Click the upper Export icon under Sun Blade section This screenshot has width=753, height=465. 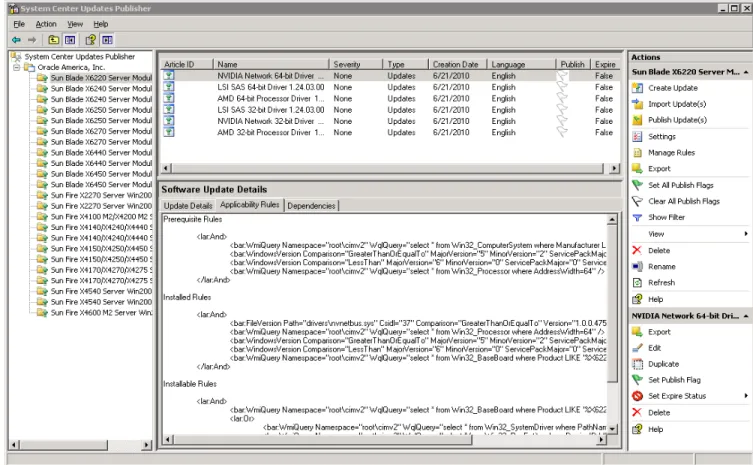coord(637,169)
